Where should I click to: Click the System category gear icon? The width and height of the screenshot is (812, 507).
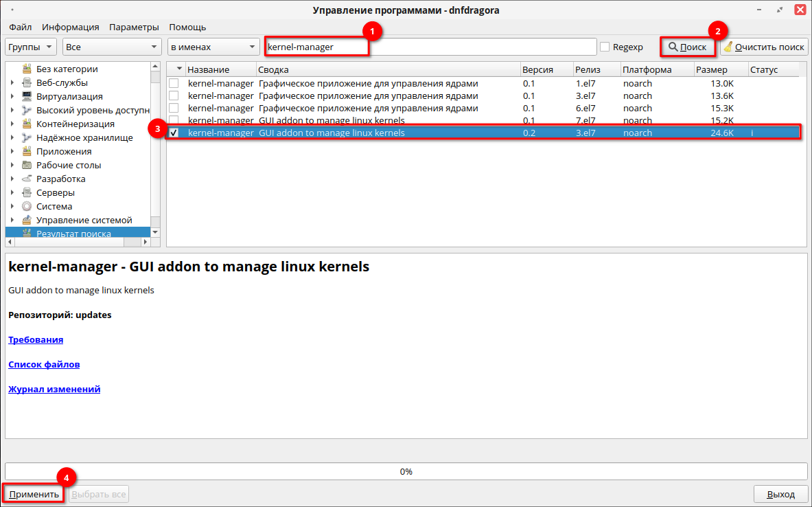point(27,206)
